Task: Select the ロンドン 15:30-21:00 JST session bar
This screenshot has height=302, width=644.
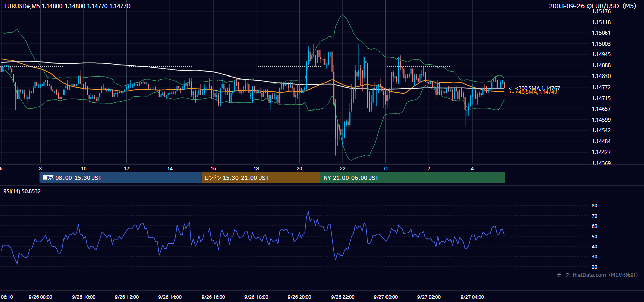Action: coord(261,178)
